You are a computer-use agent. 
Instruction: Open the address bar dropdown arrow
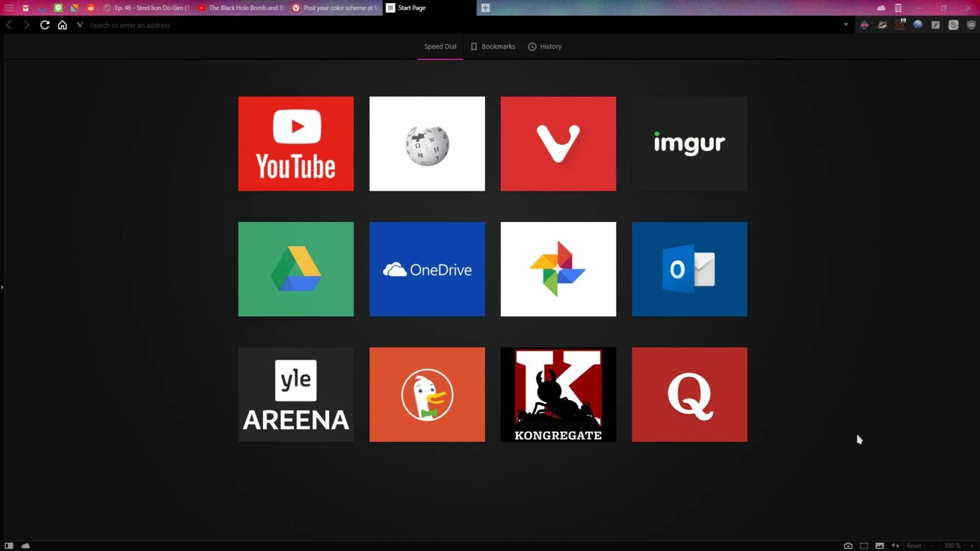click(846, 25)
